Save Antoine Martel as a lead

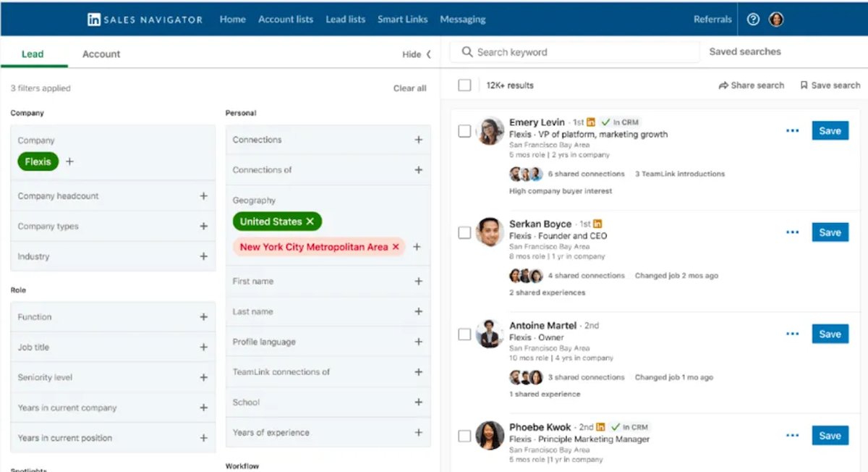click(830, 334)
